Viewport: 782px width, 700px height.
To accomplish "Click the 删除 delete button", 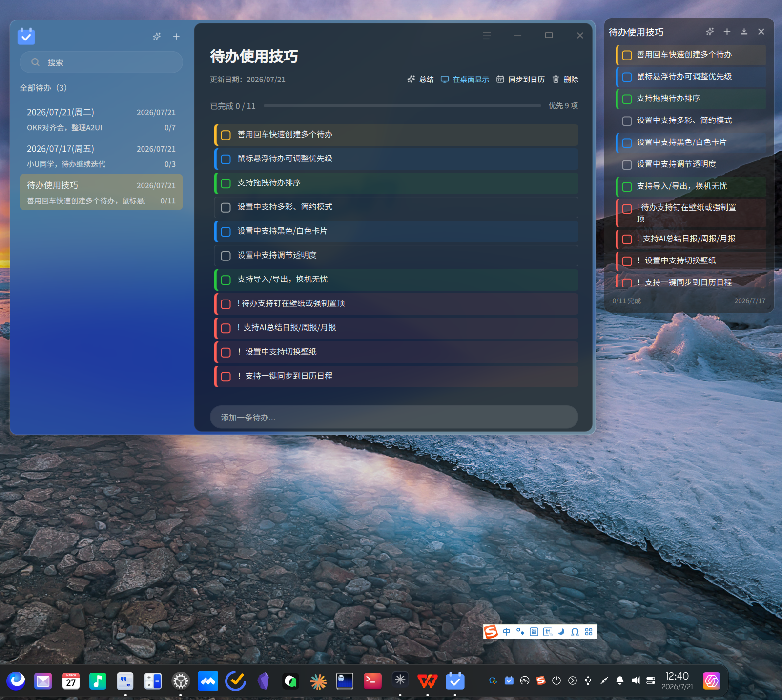I will (x=565, y=80).
